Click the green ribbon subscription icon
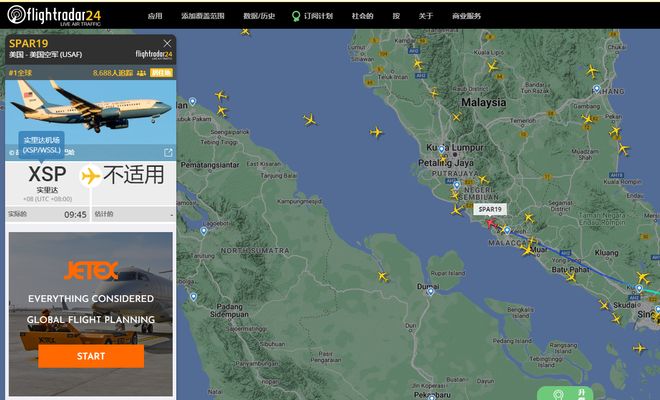The height and width of the screenshot is (400, 660). click(296, 16)
